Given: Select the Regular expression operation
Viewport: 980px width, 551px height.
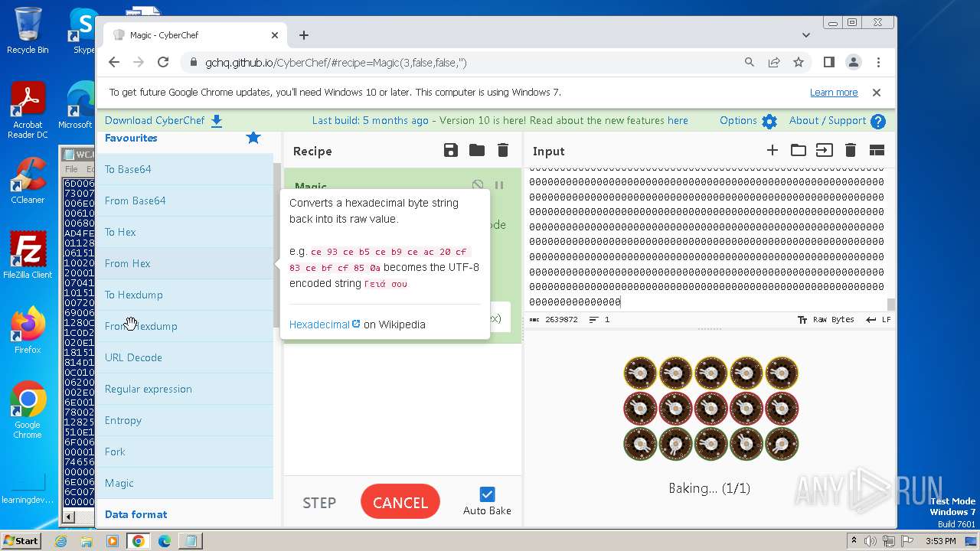Looking at the screenshot, I should coord(185,389).
